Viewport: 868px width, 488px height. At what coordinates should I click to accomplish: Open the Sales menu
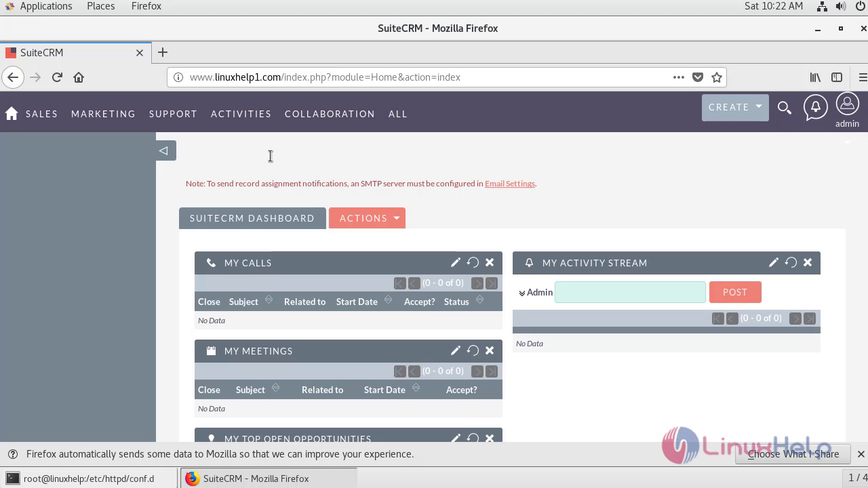click(x=41, y=114)
